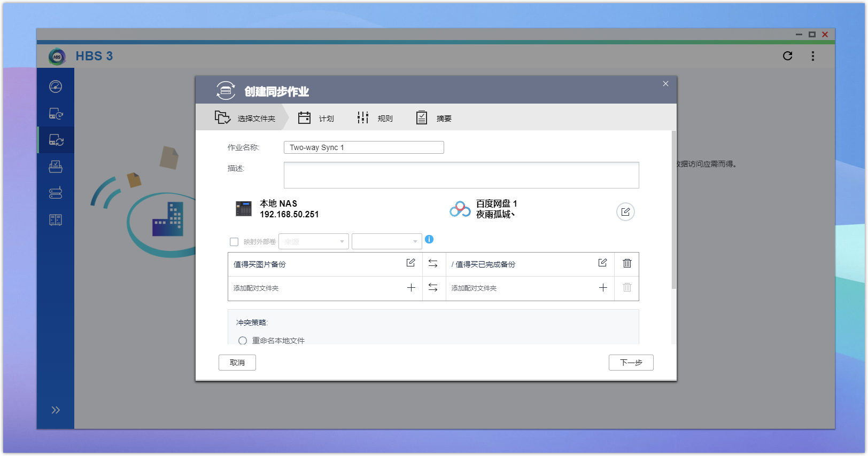868x456 pixels.
Task: Open the HBS 3 more options menu
Action: coord(812,56)
